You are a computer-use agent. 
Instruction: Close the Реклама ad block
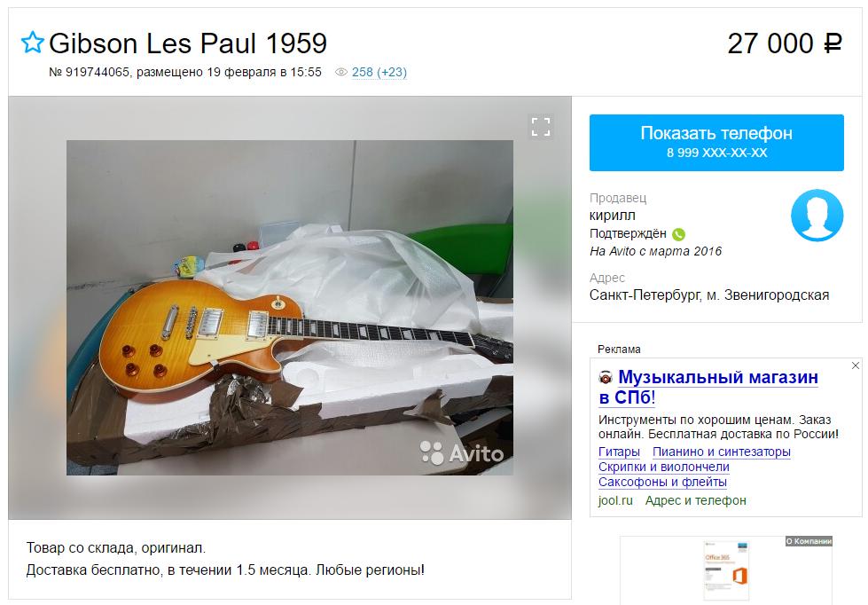856,365
